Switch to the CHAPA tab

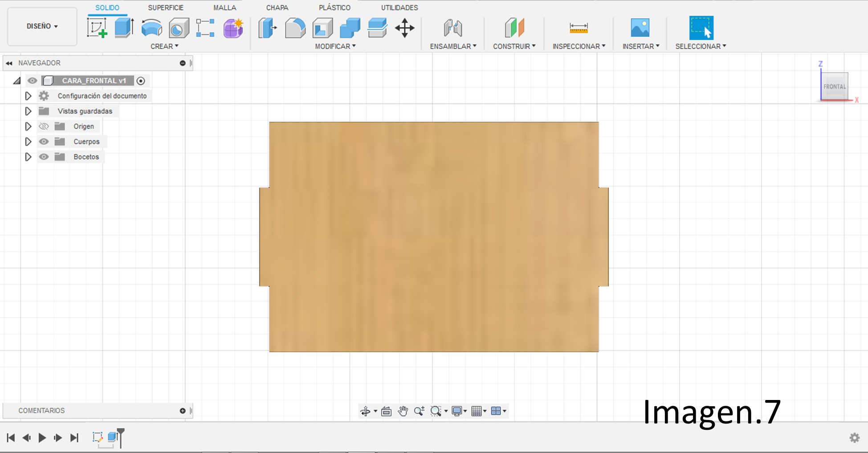coord(277,7)
